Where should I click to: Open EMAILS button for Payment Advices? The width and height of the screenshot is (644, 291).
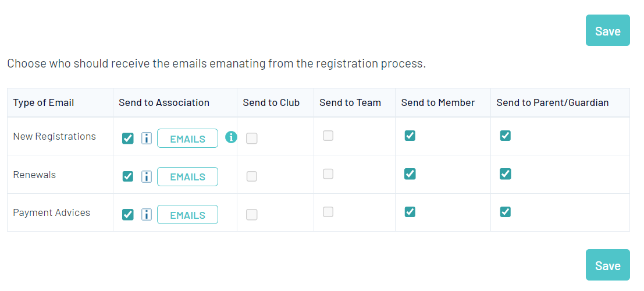(187, 215)
